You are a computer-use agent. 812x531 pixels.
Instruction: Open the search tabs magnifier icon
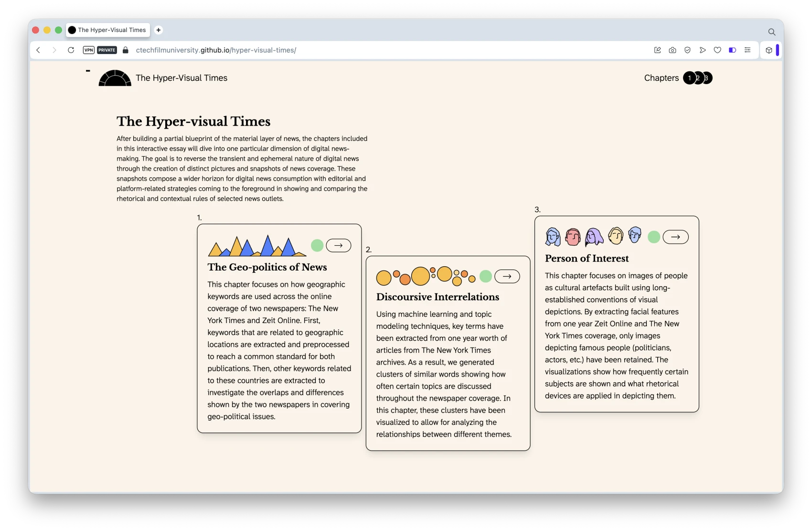coord(772,32)
